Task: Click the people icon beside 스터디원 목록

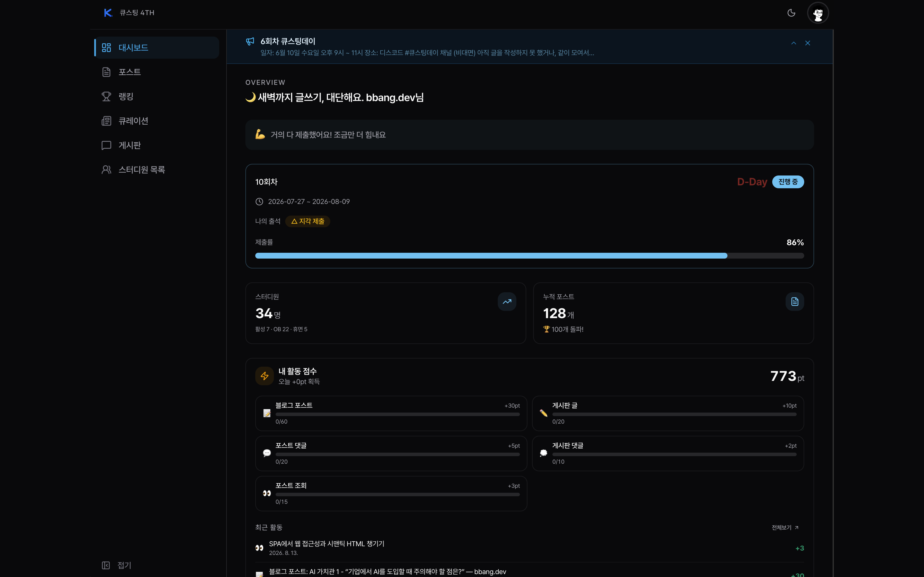Action: point(106,170)
